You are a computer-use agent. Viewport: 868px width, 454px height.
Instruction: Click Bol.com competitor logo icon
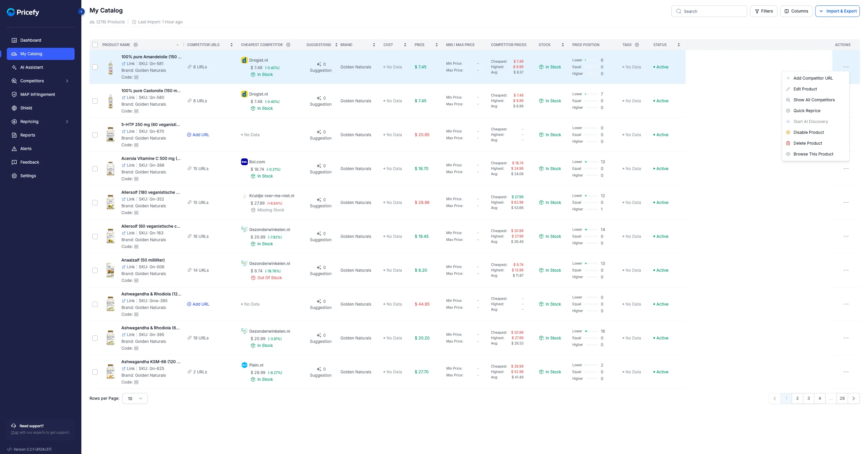point(244,162)
